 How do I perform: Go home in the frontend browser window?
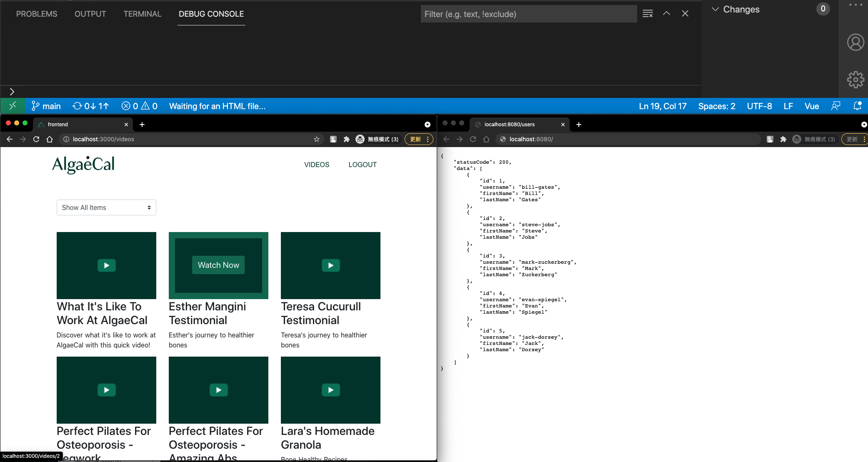click(x=50, y=139)
